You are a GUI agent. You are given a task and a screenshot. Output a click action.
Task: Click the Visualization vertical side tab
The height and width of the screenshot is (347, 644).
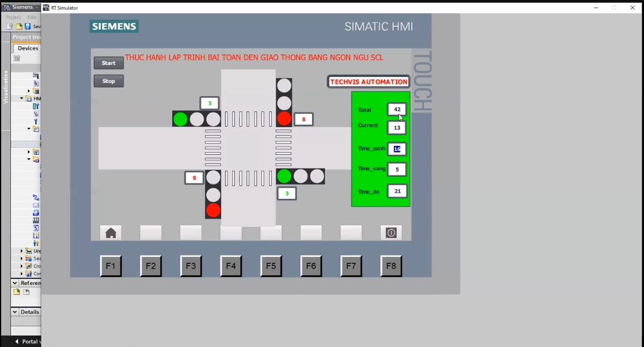[x=6, y=87]
